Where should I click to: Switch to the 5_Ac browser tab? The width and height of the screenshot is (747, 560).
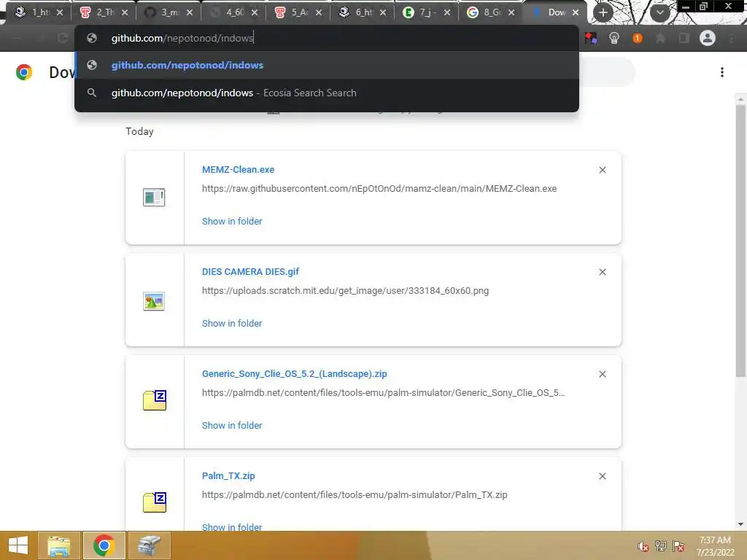point(298,12)
